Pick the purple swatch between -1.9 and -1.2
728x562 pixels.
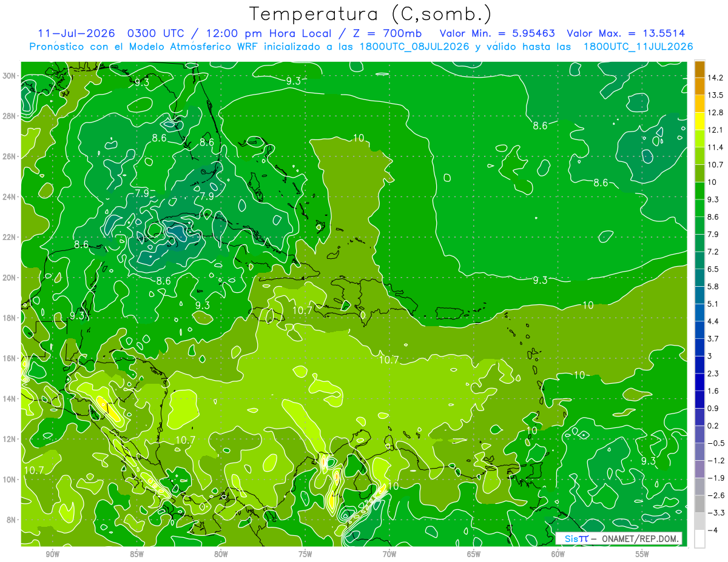699,469
